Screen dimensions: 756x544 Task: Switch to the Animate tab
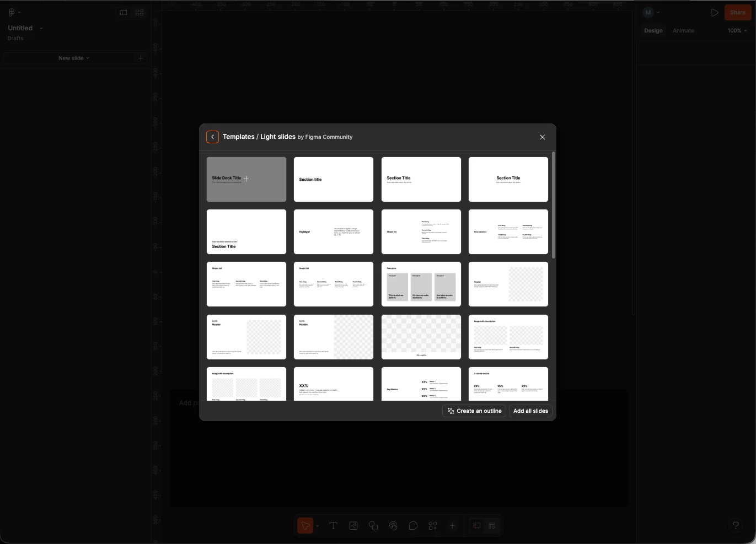683,31
